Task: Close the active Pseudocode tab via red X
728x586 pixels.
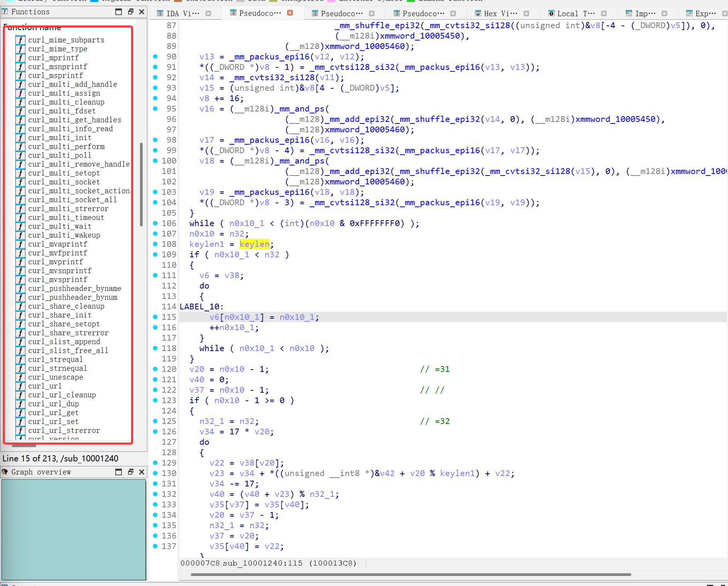Action: coord(290,13)
